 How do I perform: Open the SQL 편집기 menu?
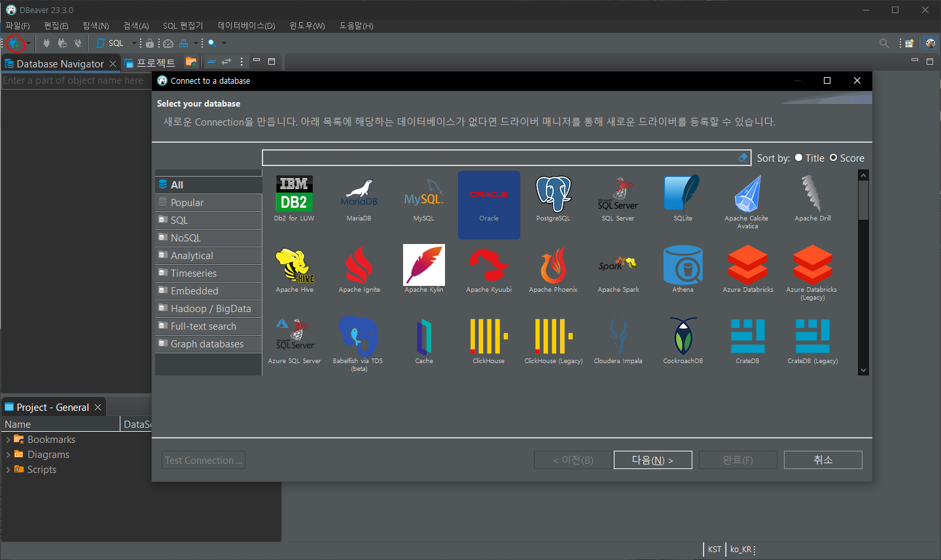(183, 26)
